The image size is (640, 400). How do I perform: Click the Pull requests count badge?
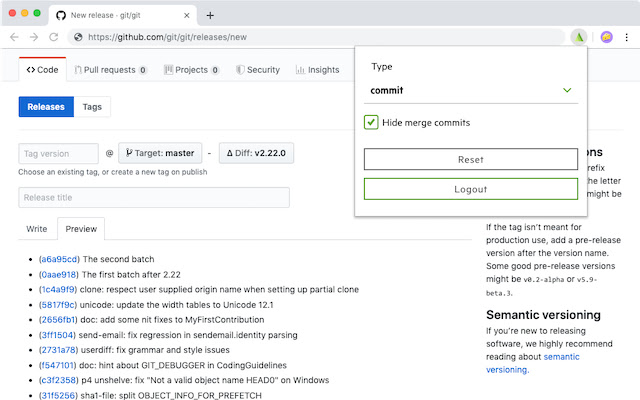tap(143, 70)
